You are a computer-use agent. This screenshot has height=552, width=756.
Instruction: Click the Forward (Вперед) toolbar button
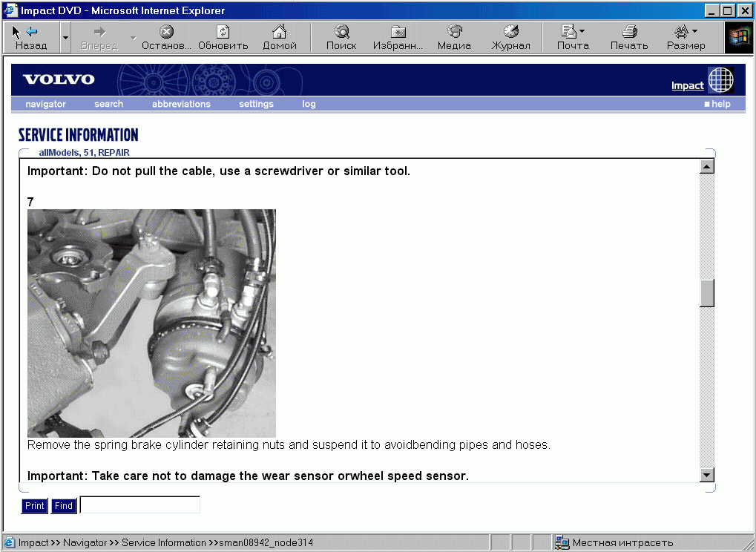click(x=99, y=38)
